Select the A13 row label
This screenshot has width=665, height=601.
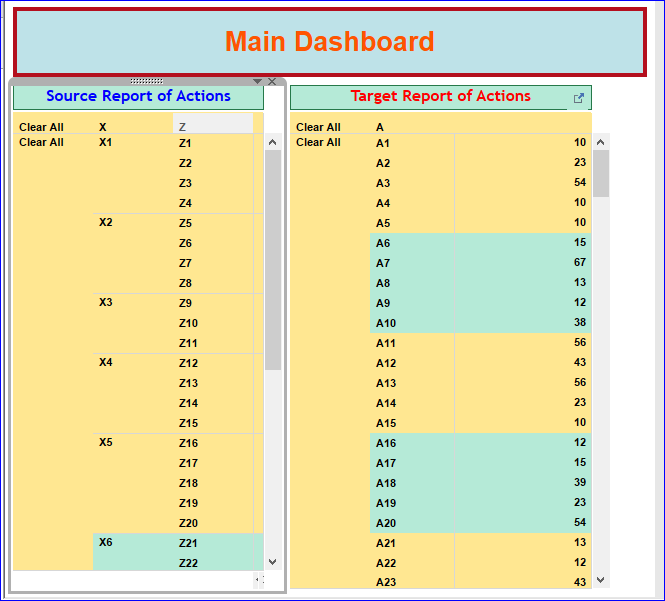click(x=386, y=383)
